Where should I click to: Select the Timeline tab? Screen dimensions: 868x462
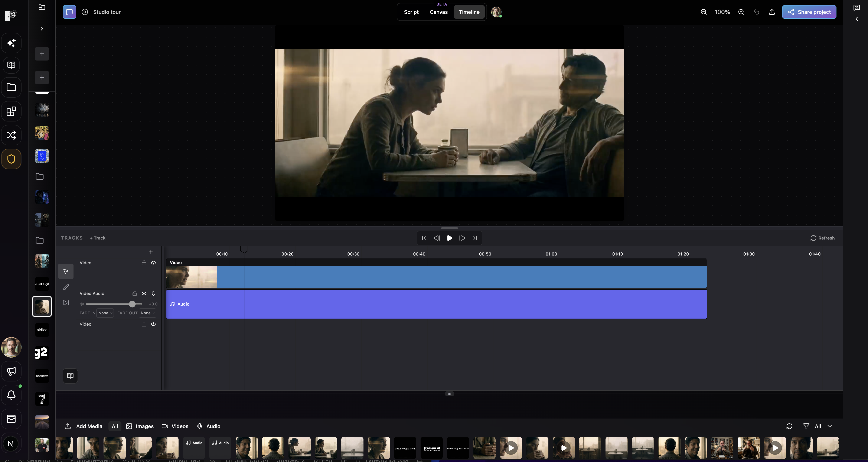(x=469, y=12)
